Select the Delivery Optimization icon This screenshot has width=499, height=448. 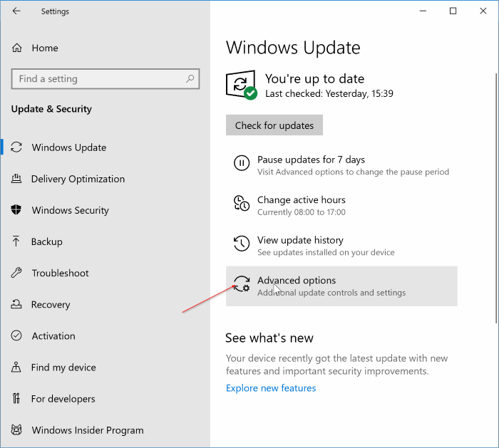click(16, 179)
